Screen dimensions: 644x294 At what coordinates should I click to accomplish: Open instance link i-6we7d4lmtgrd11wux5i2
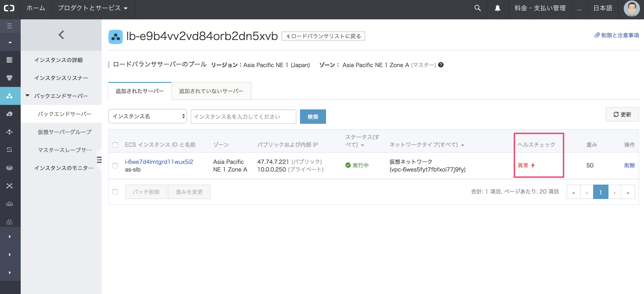click(159, 162)
